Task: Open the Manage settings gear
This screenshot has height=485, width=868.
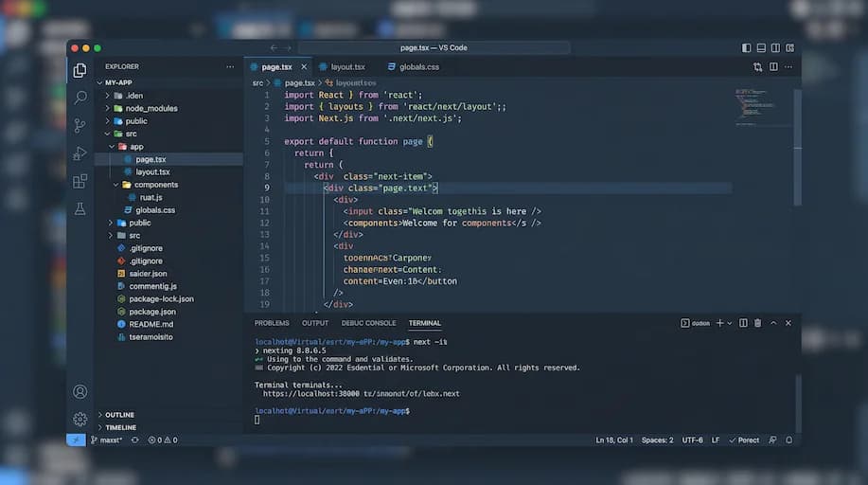Action: click(x=80, y=419)
